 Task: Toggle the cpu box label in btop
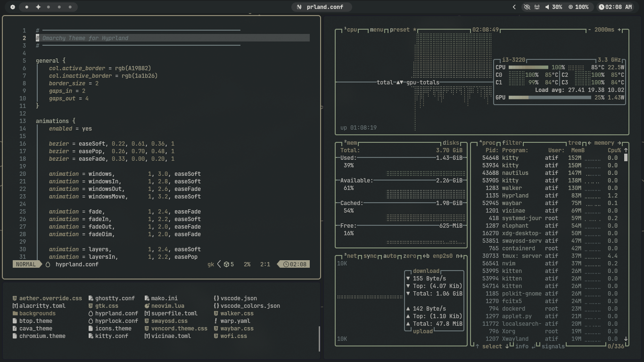[350, 30]
